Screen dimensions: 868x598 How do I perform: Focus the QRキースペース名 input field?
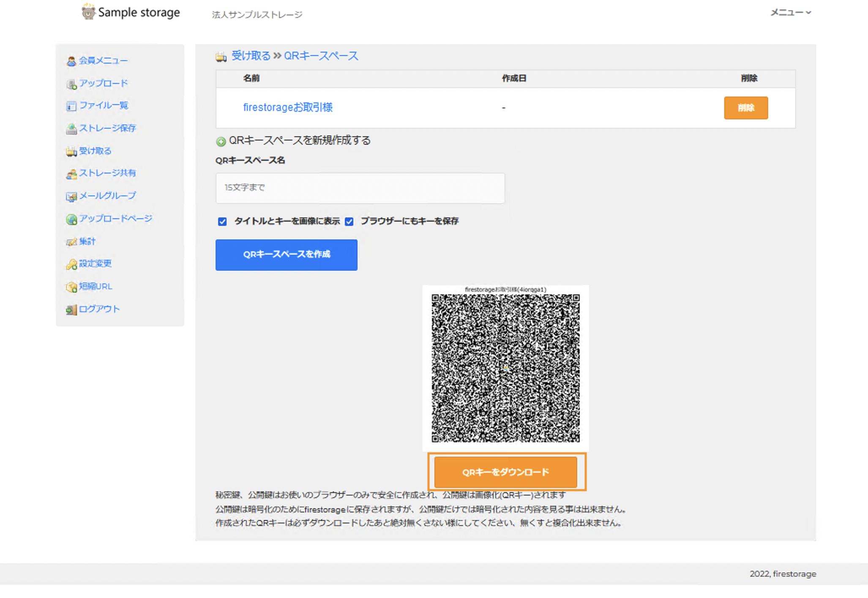click(x=360, y=188)
